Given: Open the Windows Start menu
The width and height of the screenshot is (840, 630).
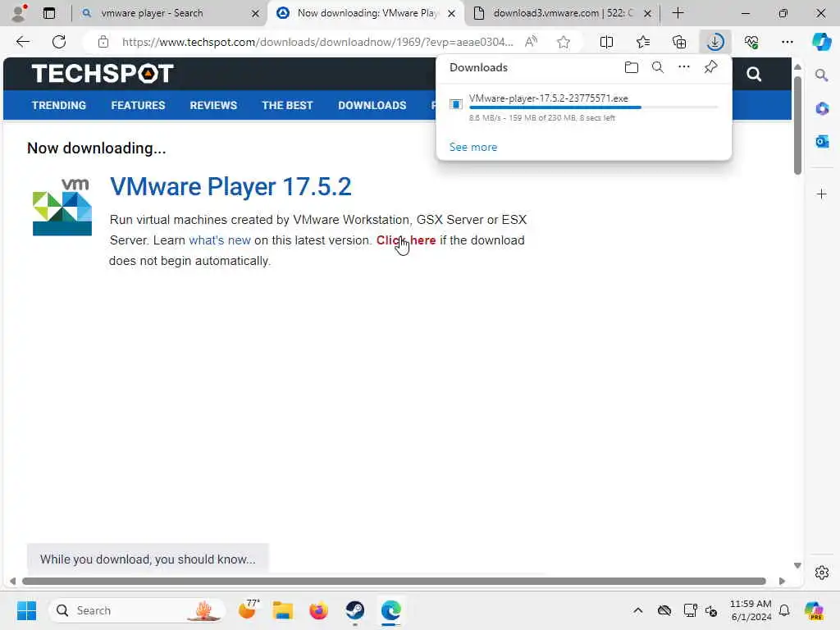Looking at the screenshot, I should pos(26,610).
